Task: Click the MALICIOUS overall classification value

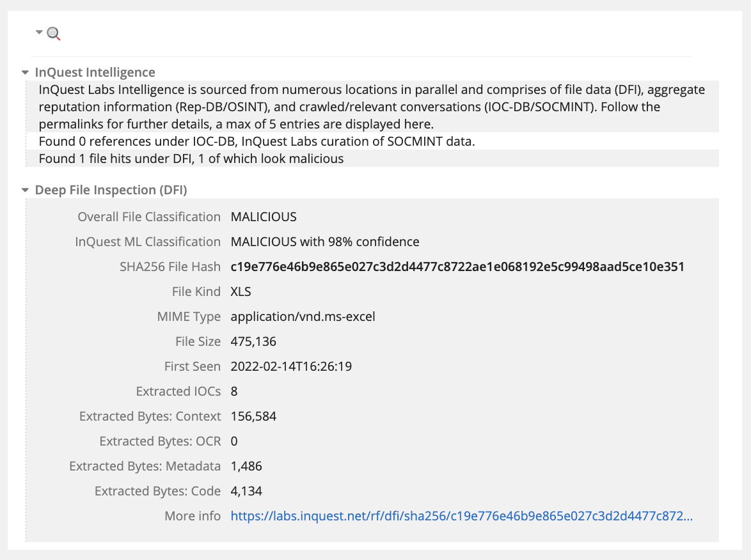Action: point(264,217)
